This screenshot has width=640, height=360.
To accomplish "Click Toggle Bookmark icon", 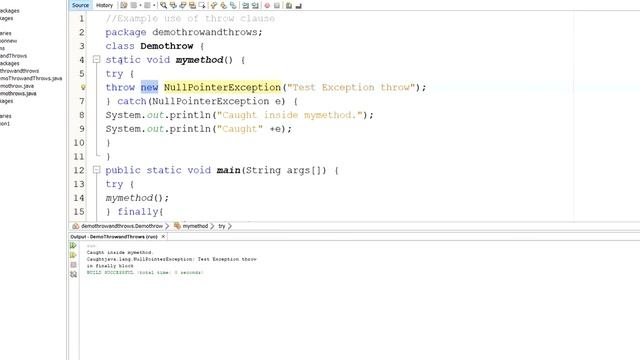I will point(233,5).
